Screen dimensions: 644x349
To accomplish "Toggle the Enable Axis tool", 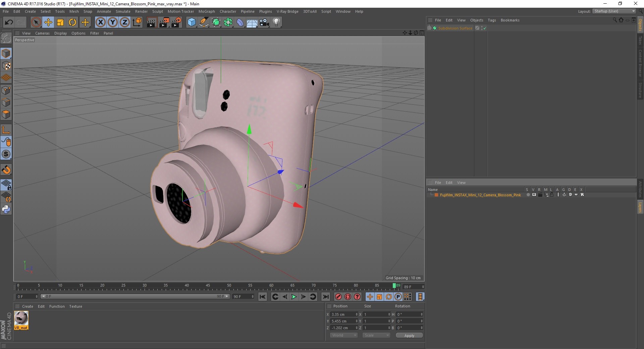I will 6,130.
